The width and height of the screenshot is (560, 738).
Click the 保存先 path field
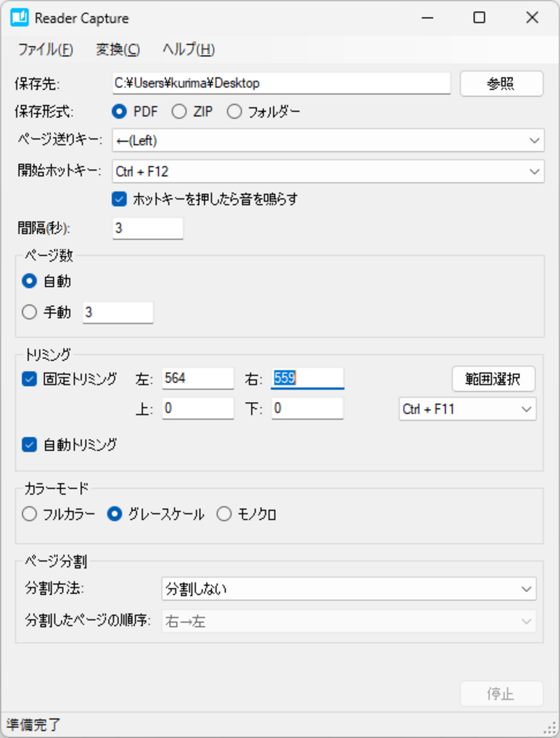pyautogui.click(x=281, y=83)
